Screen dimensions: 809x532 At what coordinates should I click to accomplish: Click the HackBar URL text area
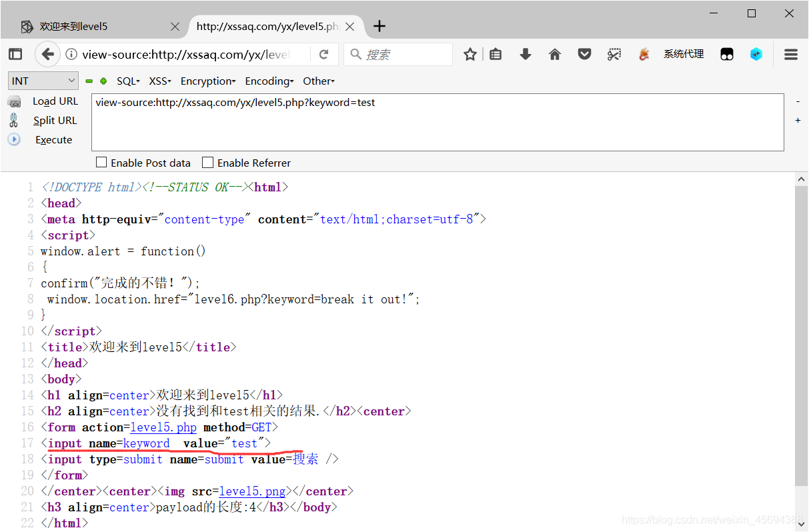pos(438,122)
